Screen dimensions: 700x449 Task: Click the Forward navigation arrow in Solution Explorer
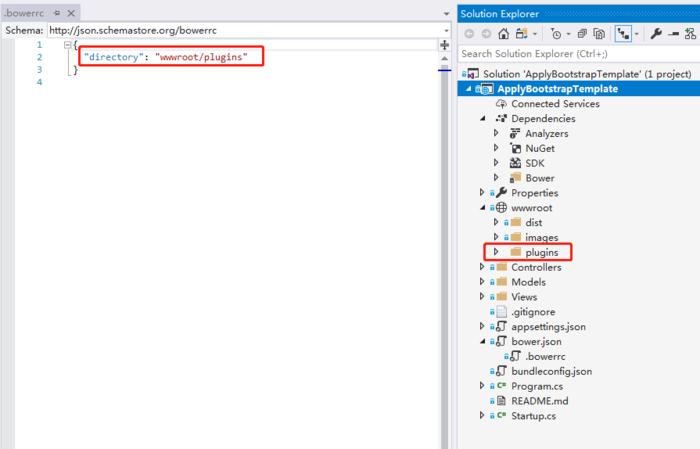coord(486,34)
